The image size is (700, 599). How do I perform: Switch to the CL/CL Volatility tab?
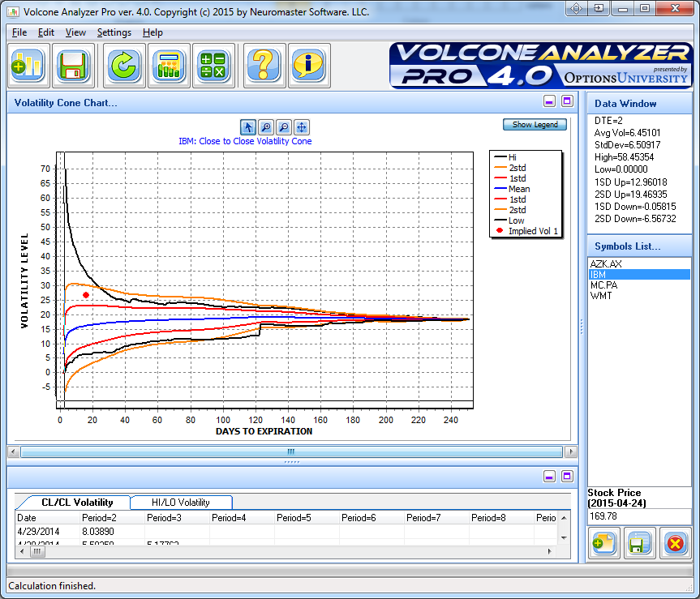coord(77,503)
